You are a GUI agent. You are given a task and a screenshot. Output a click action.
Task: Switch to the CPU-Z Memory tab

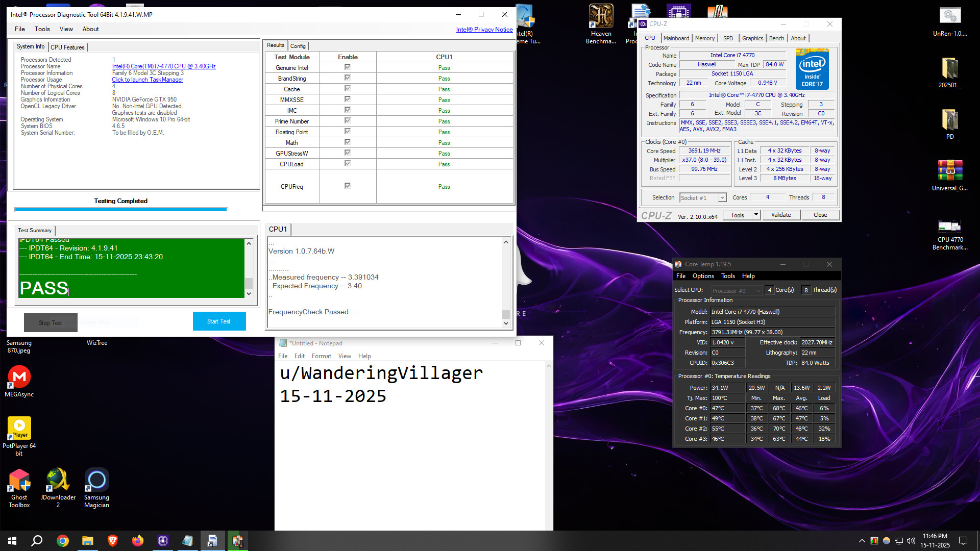(704, 38)
